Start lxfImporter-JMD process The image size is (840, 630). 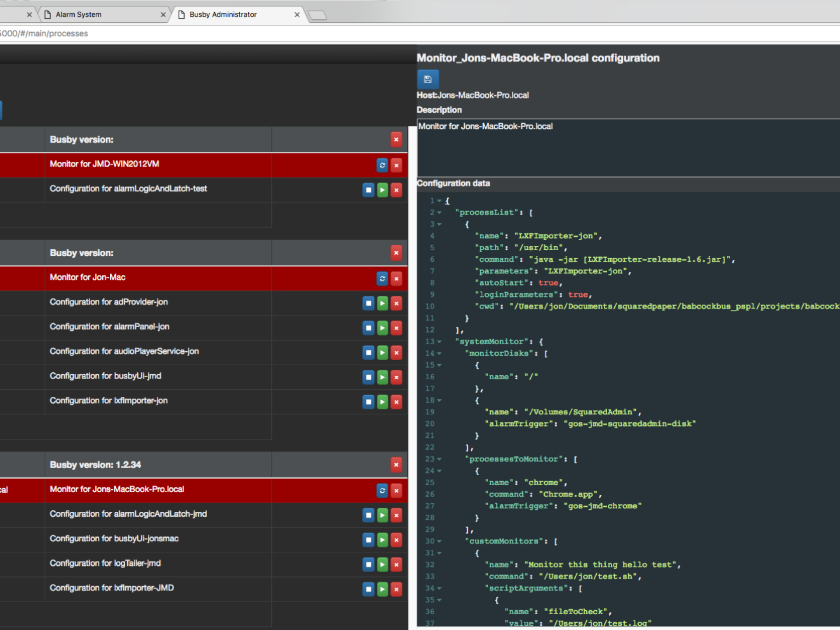(382, 589)
